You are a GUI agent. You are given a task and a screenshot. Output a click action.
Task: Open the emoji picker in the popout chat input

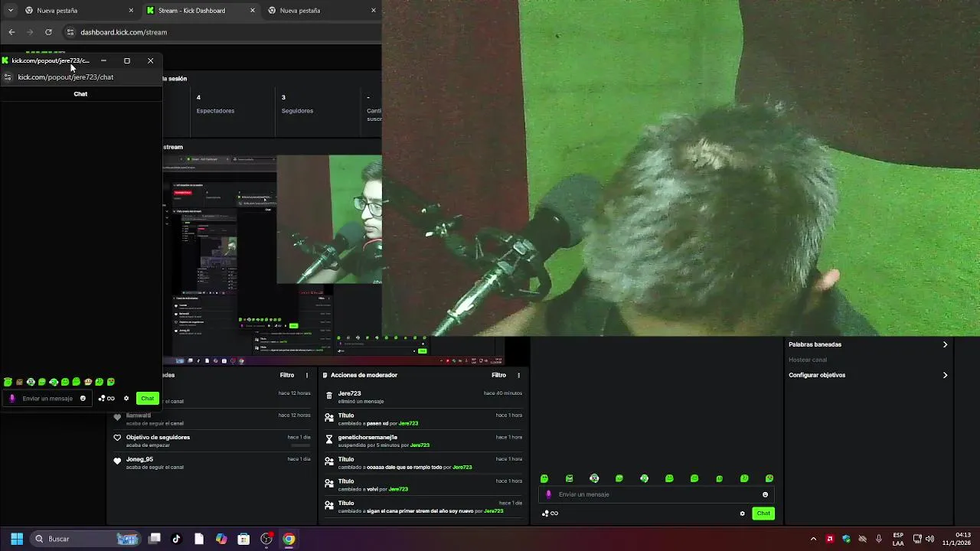83,398
